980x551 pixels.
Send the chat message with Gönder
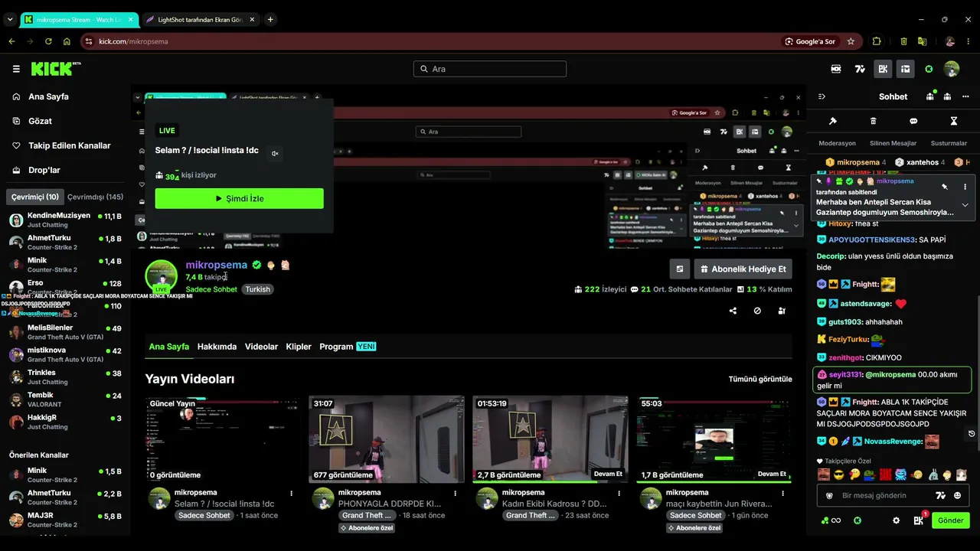point(950,520)
